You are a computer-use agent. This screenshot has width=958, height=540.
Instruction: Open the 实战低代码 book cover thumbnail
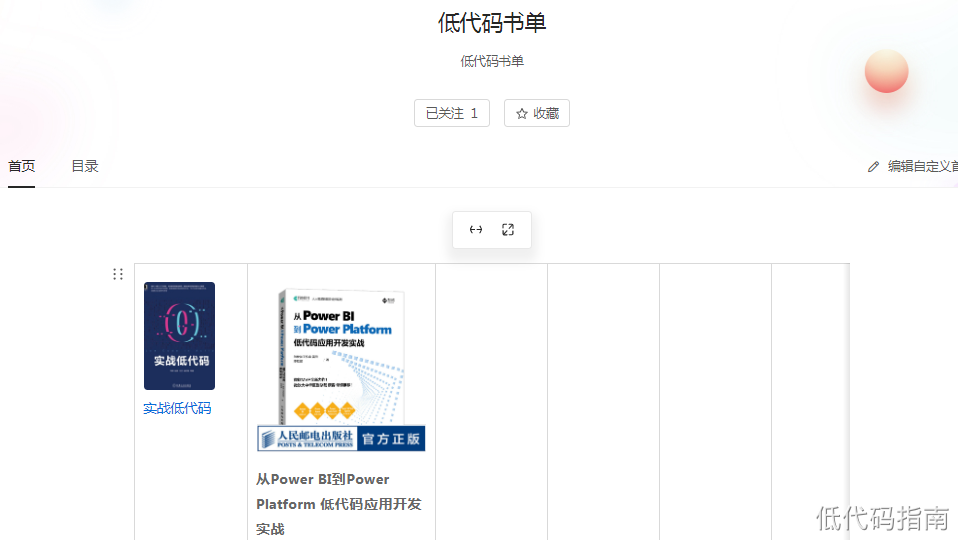tap(180, 336)
